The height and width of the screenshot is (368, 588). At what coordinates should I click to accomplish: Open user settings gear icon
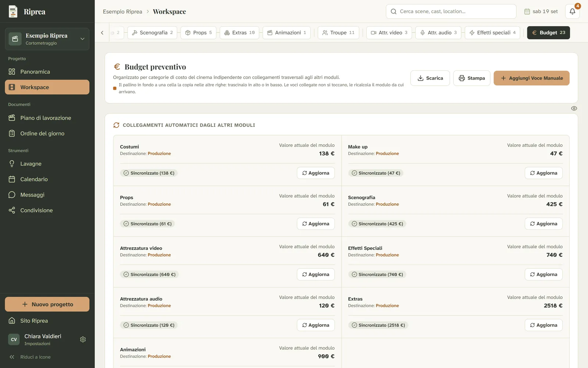pyautogui.click(x=83, y=339)
